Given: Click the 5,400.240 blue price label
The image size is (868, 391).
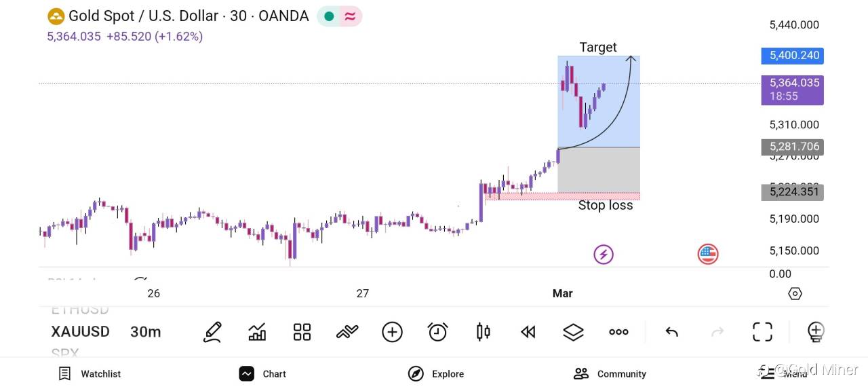Looking at the screenshot, I should (792, 56).
